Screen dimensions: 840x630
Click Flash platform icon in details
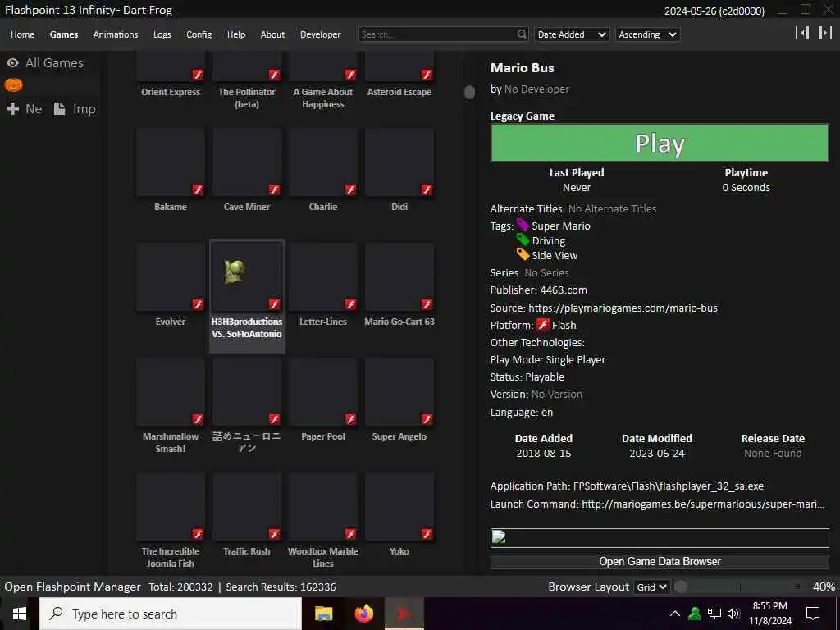[x=543, y=325]
